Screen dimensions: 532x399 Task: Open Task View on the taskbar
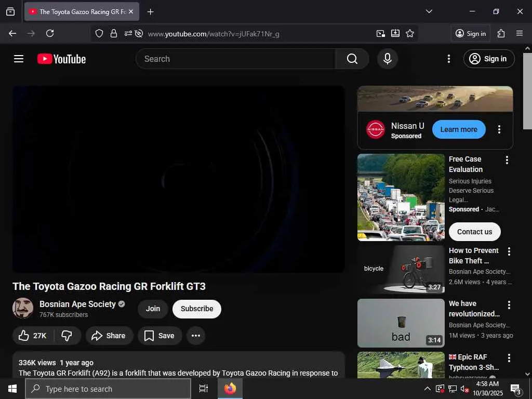[x=204, y=389]
